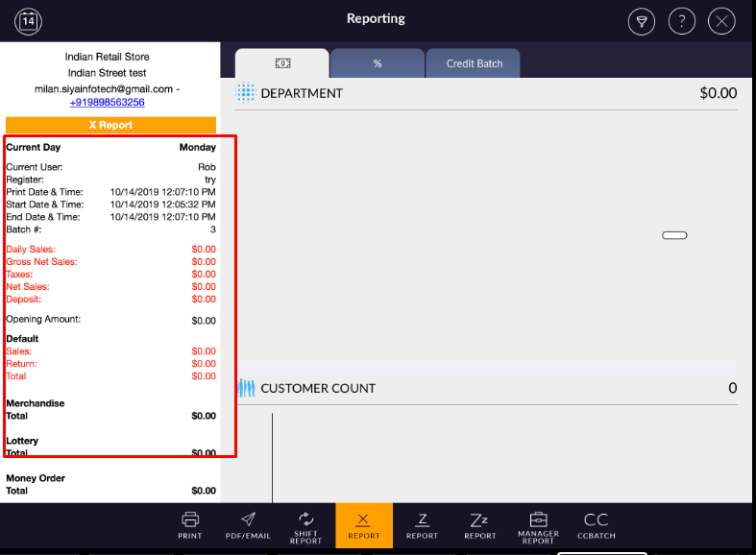Click the Print icon in bottom toolbar
Image resolution: width=756 pixels, height=555 pixels.
(190, 525)
